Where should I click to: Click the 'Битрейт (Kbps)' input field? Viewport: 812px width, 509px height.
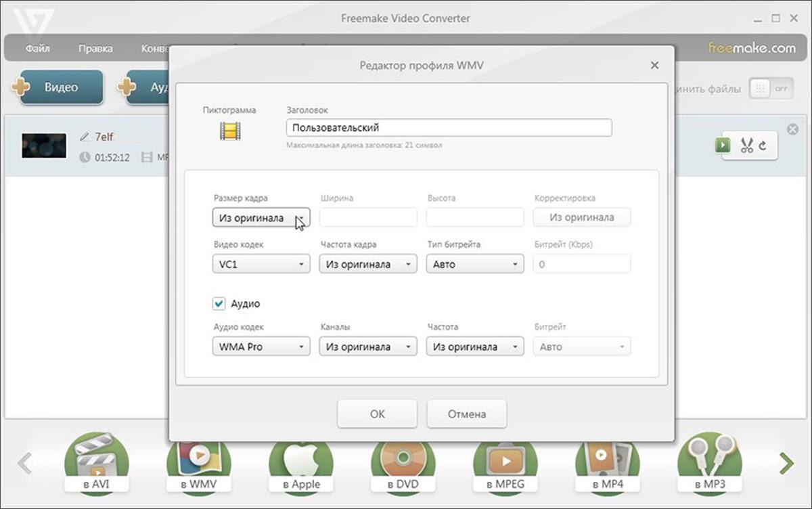tap(582, 264)
